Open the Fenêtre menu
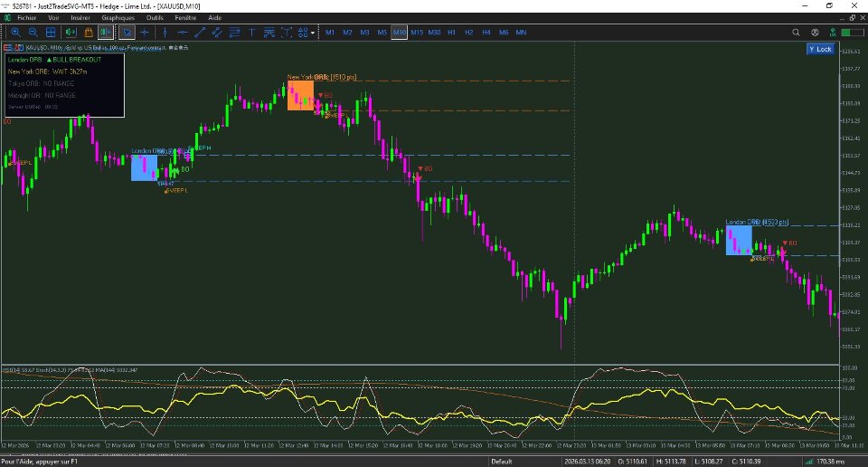Viewport: 868px width, 467px height. [185, 18]
